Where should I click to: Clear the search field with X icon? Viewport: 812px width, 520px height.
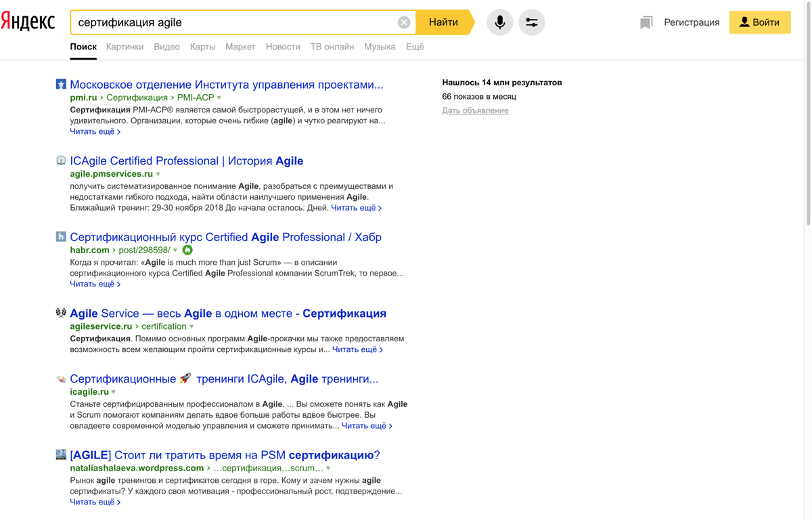click(x=404, y=22)
